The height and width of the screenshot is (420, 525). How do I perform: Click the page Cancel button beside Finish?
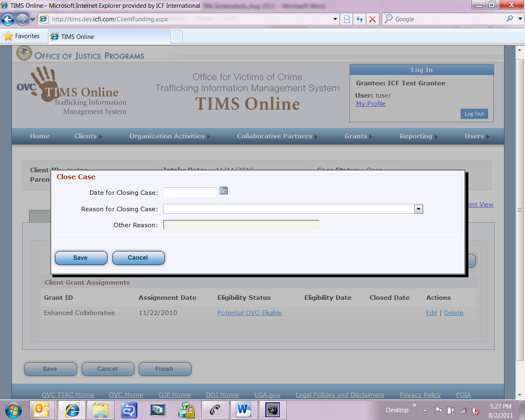coord(107,369)
